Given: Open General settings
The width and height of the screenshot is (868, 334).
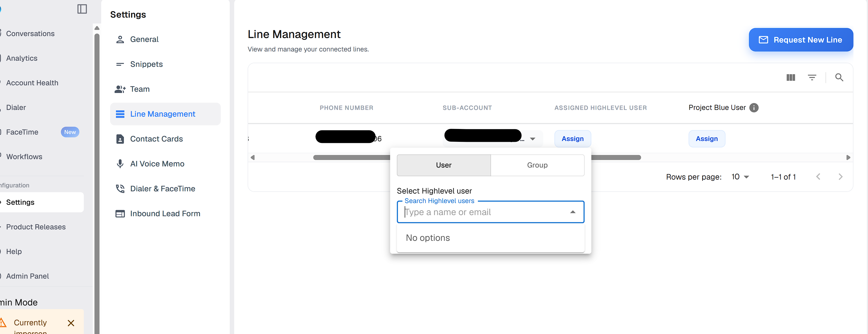Looking at the screenshot, I should click(165, 39).
